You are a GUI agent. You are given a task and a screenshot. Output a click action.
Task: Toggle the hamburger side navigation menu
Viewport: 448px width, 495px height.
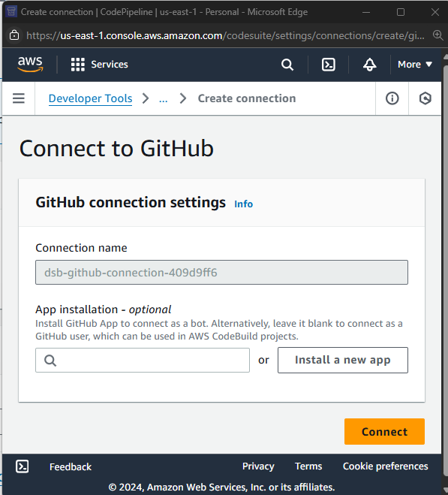pos(19,98)
